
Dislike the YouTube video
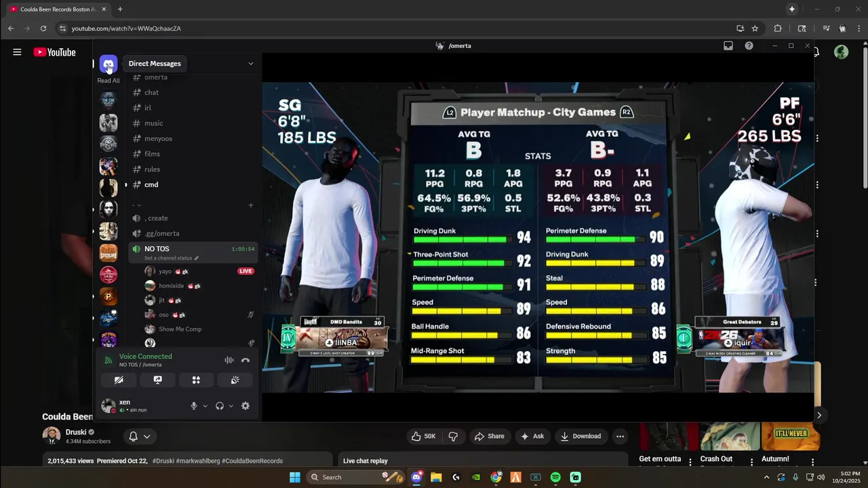[454, 436]
